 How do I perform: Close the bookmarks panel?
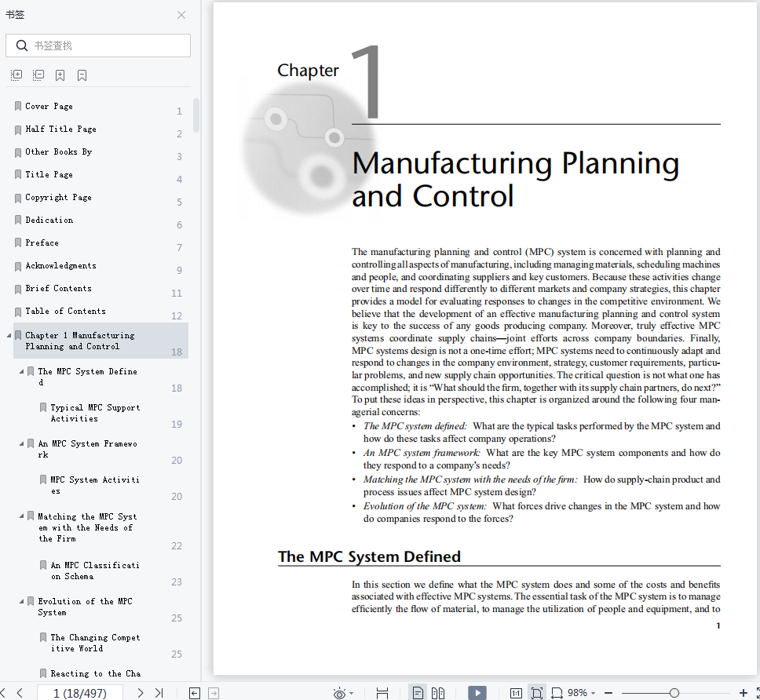pyautogui.click(x=181, y=15)
